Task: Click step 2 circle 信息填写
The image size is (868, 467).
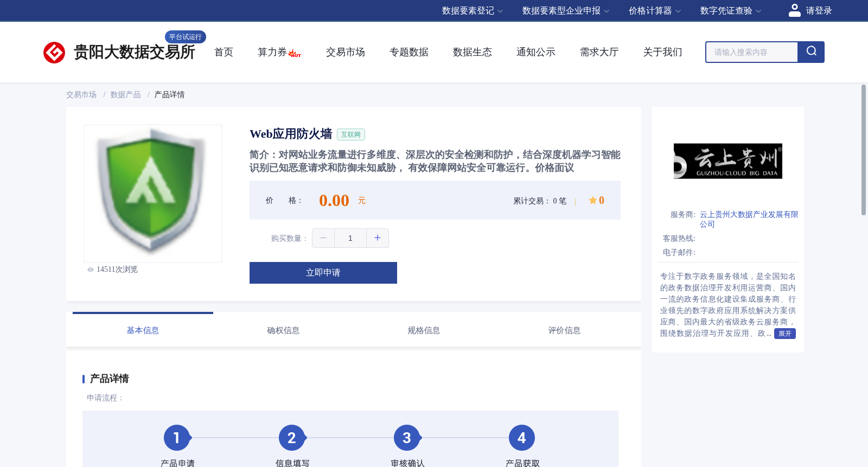Action: [x=292, y=438]
